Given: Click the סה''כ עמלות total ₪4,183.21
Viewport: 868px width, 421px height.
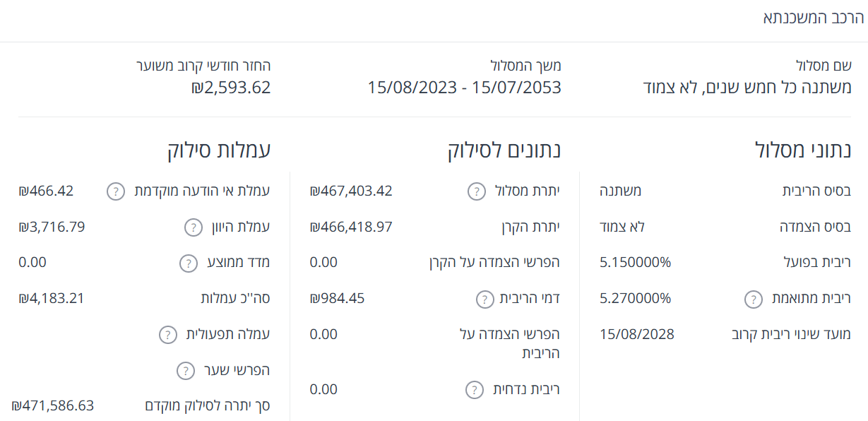Looking at the screenshot, I should coord(52,298).
